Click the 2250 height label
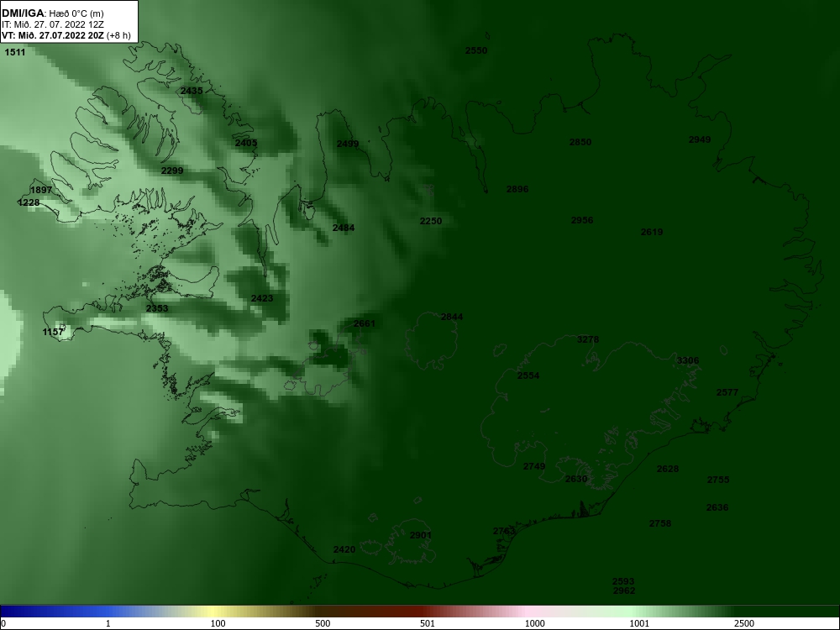840x630 pixels. pos(431,221)
